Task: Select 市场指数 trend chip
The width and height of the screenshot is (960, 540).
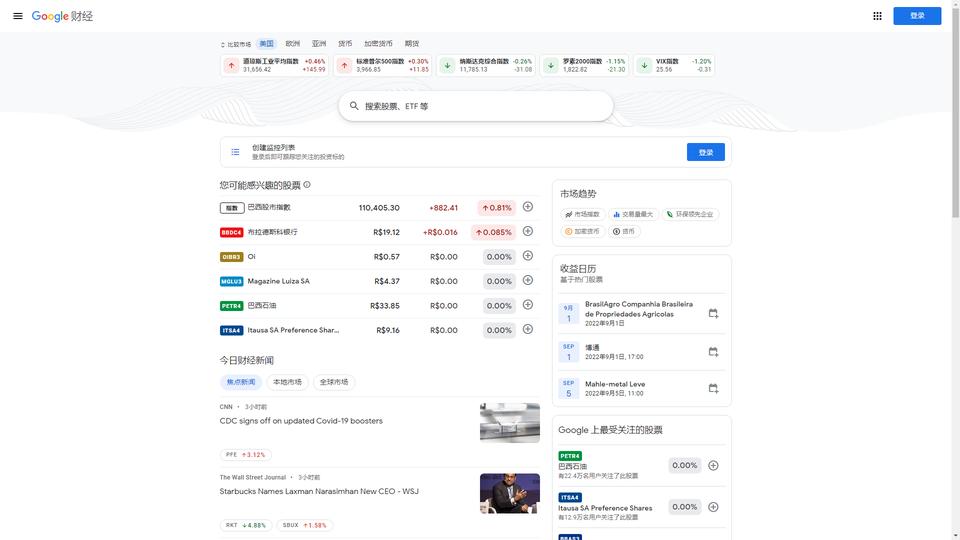Action: click(x=582, y=214)
